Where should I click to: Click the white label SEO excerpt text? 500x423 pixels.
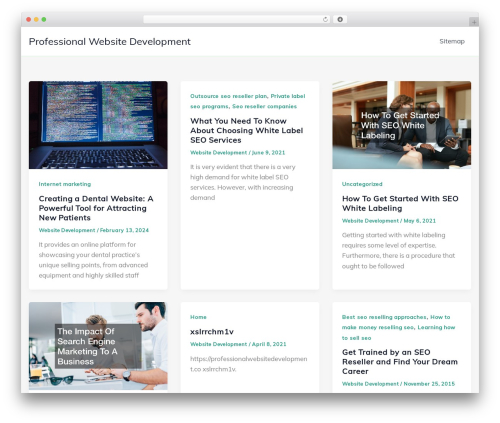243,182
